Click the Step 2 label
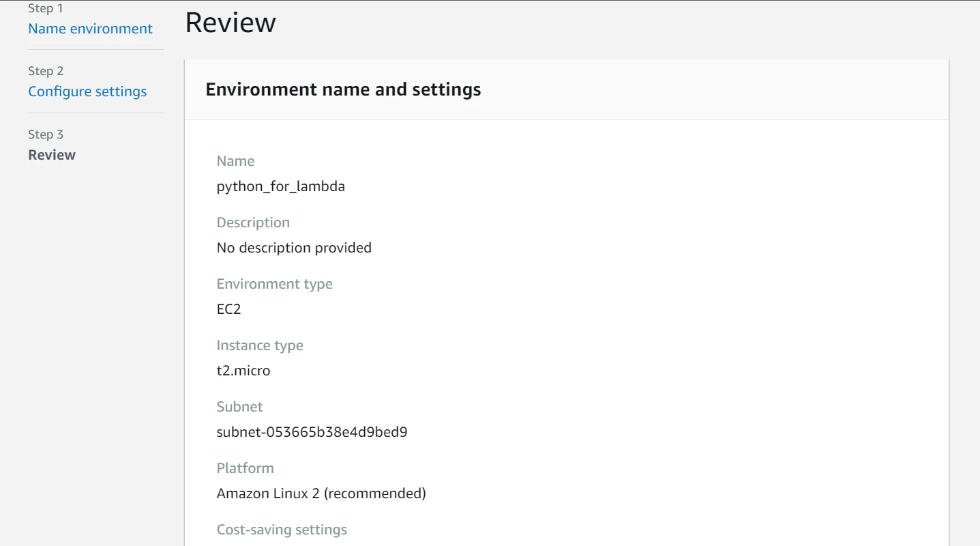The height and width of the screenshot is (546, 980). click(x=46, y=71)
